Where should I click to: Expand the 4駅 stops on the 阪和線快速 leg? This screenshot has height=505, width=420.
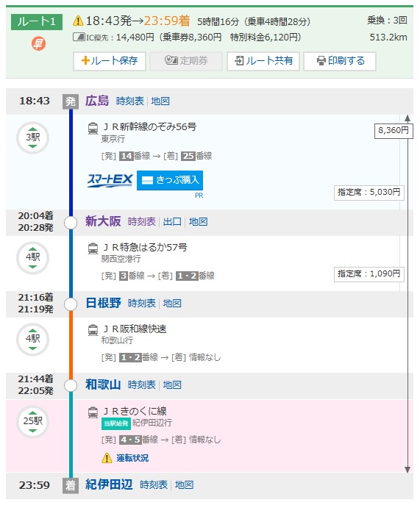[32, 339]
